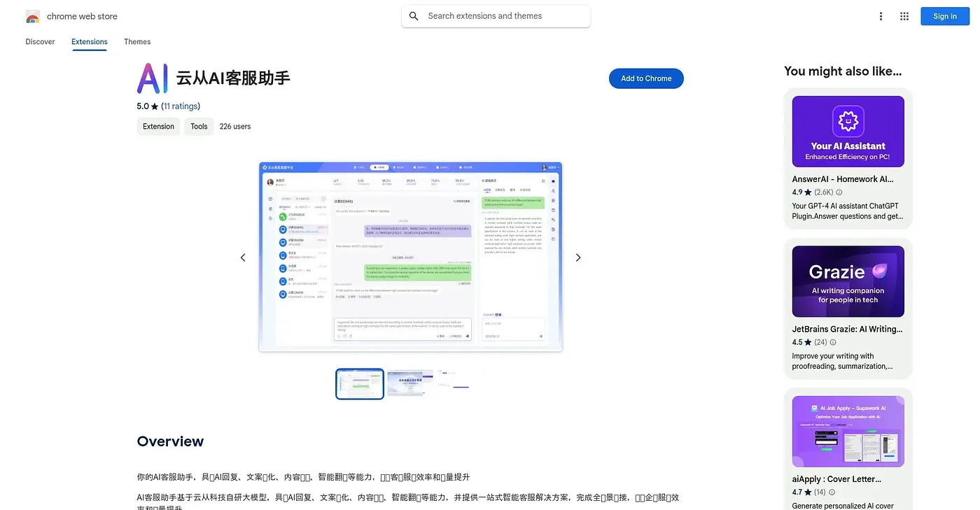The height and width of the screenshot is (510, 980).
Task: Click the Extension category chip
Action: tap(158, 127)
